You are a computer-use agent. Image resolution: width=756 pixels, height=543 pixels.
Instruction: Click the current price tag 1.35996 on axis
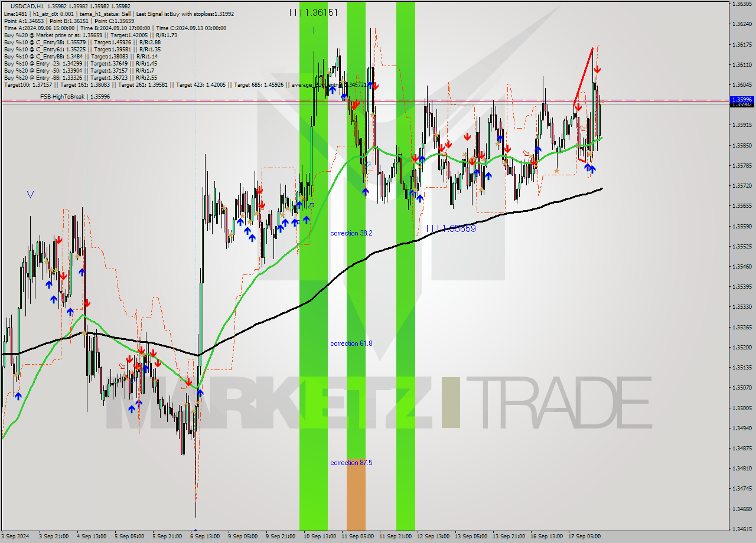742,99
